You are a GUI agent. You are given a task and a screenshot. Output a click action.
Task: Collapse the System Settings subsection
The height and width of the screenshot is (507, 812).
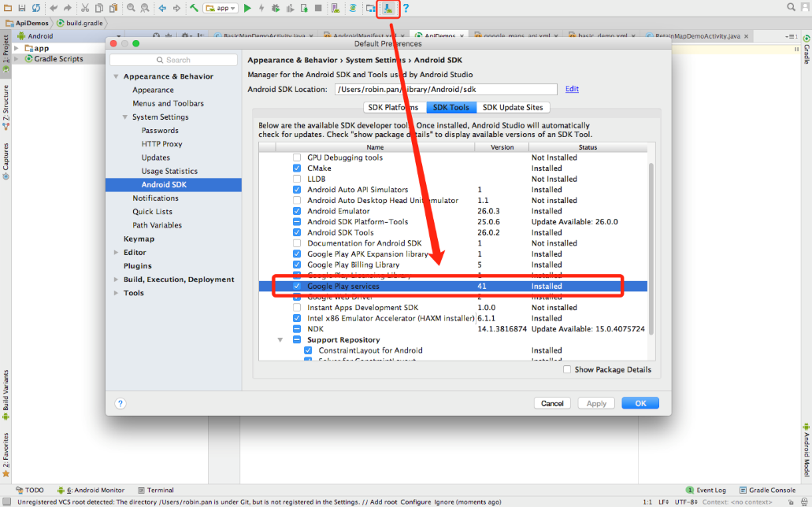click(124, 117)
